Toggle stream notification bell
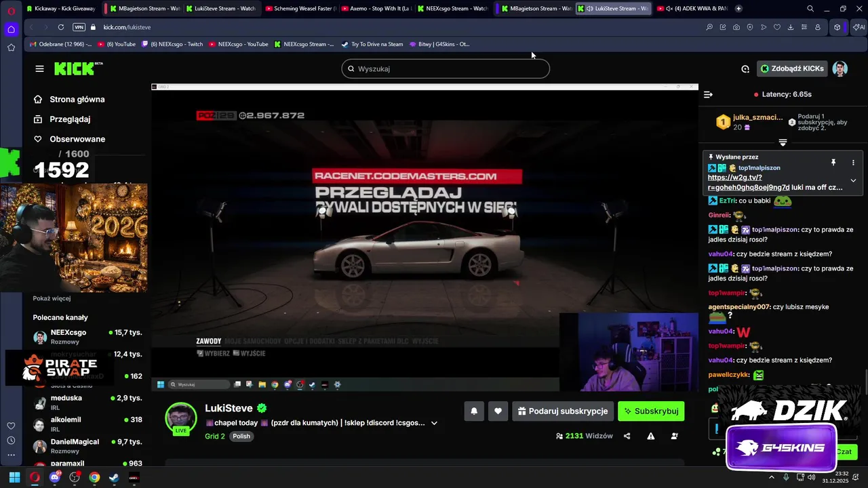The image size is (868, 488). [474, 411]
